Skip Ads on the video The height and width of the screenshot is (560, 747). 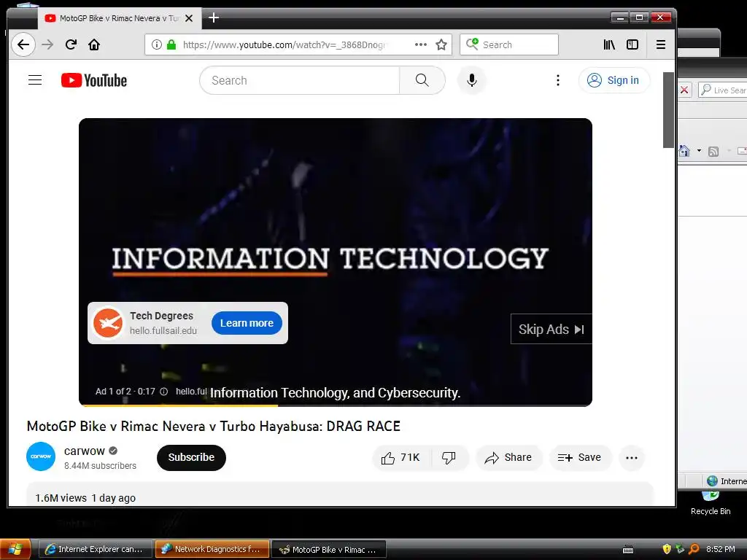coord(551,329)
